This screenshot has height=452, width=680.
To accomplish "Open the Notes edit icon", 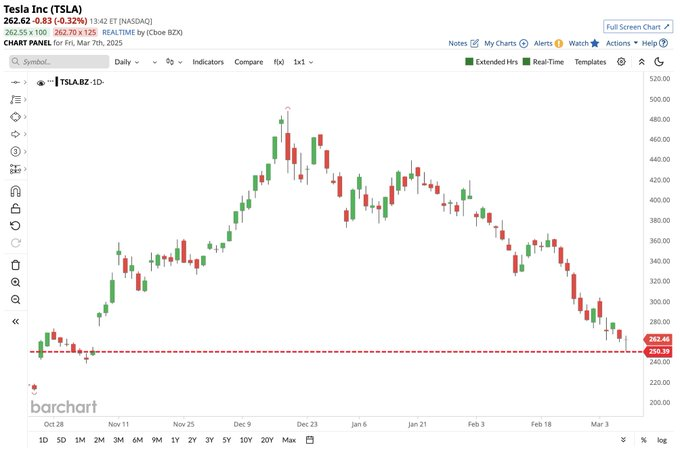I will (474, 43).
